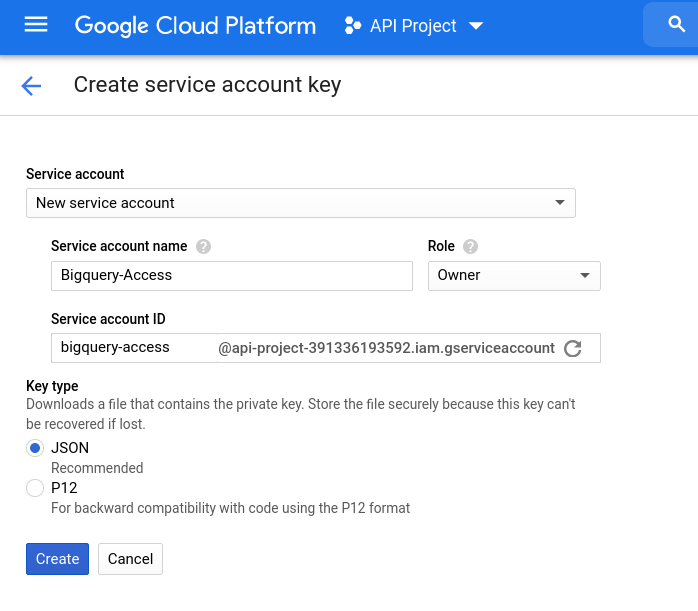
Task: Open the hamburger navigation menu
Action: (x=36, y=25)
